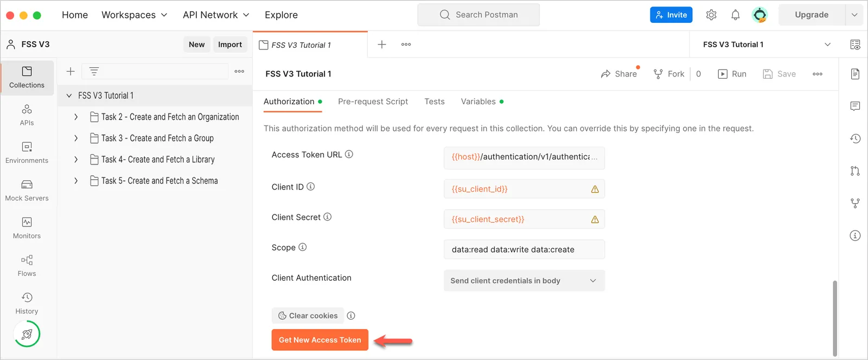Click the Scope input field
This screenshot has height=360, width=868.
[x=524, y=250]
